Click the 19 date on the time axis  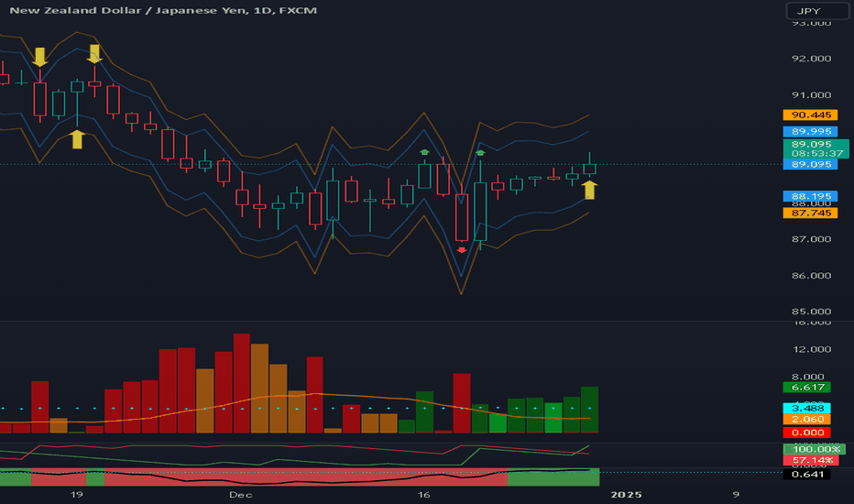coord(76,495)
